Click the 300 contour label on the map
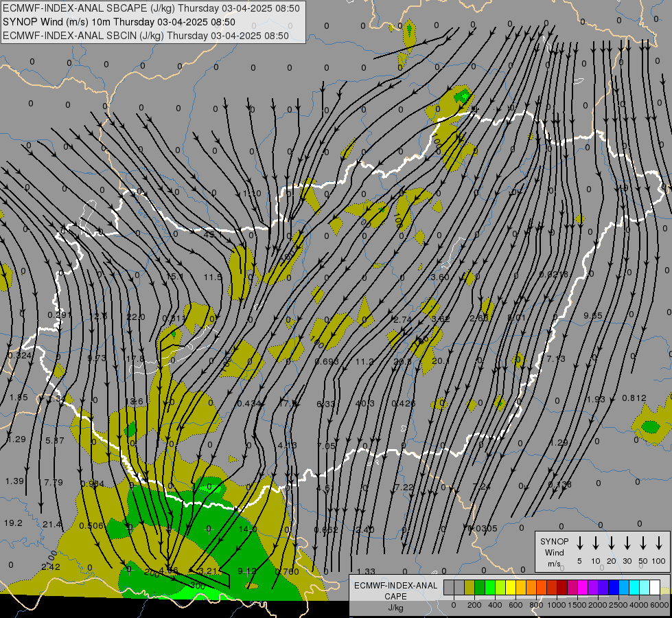Image resolution: width=672 pixels, height=618 pixels. (x=198, y=586)
